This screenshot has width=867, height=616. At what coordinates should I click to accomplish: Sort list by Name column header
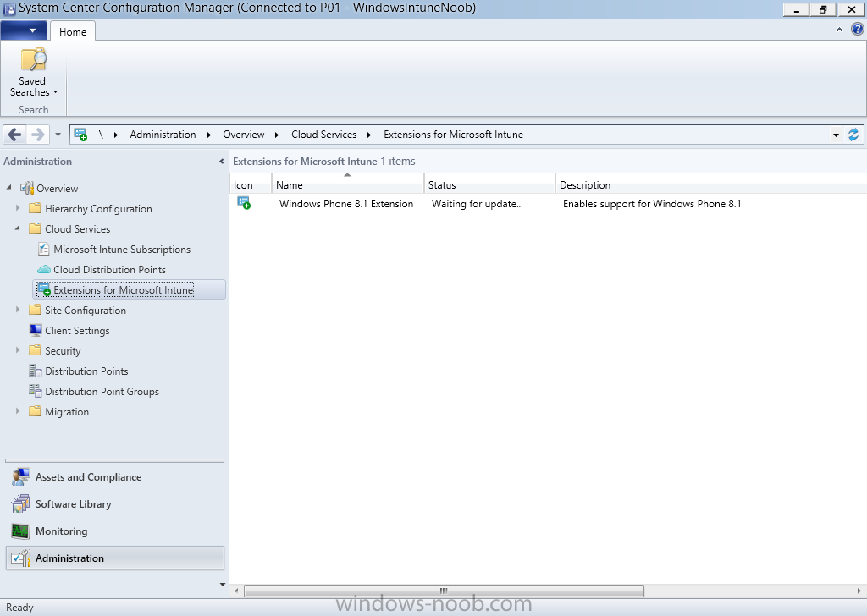pyautogui.click(x=348, y=185)
